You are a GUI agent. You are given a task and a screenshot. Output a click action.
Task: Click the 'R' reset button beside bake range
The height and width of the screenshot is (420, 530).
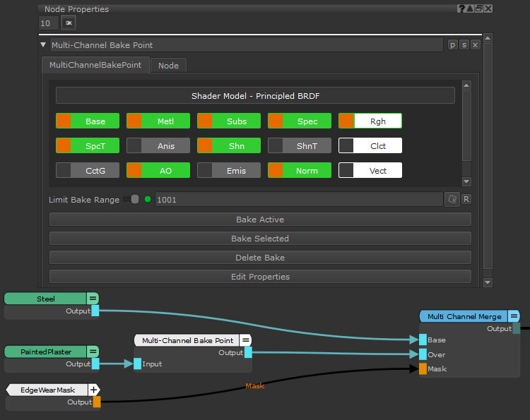(466, 200)
